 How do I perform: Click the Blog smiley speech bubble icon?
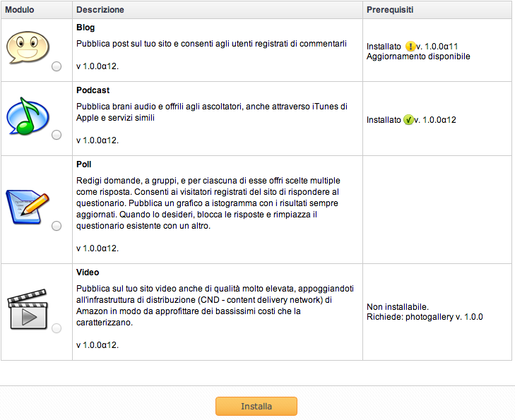tap(28, 47)
